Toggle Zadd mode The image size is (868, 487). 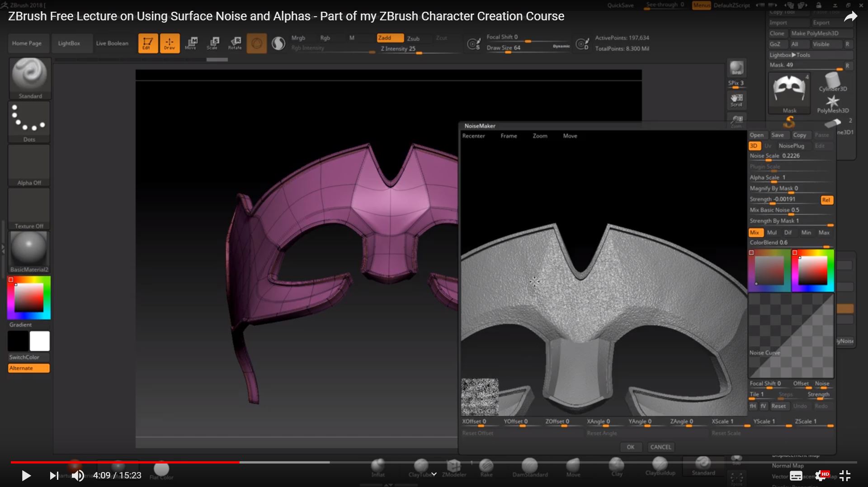(x=390, y=38)
